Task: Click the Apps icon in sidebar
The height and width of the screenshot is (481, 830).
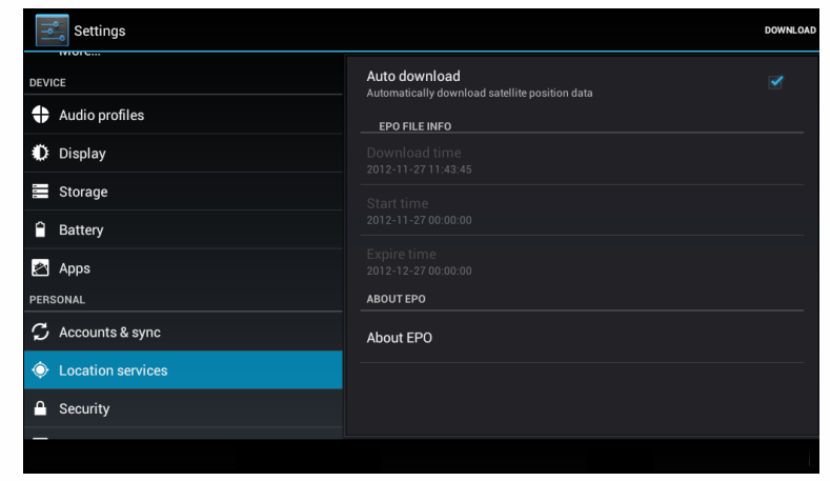Action: (40, 268)
